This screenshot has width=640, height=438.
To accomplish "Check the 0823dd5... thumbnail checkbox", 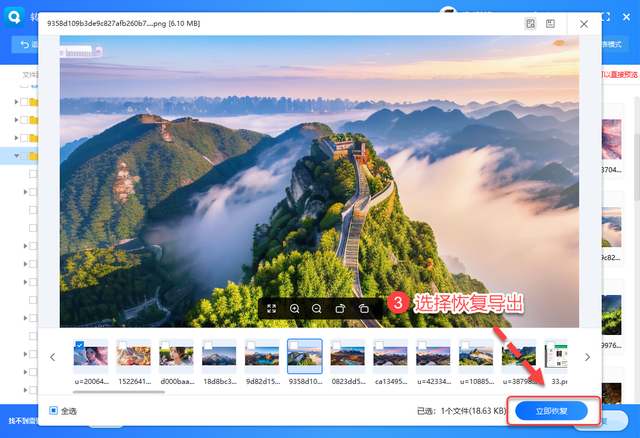I will [336, 345].
